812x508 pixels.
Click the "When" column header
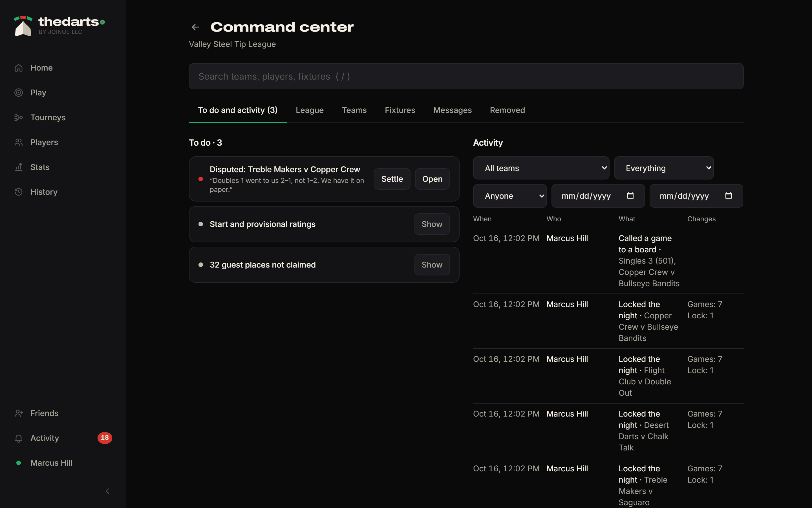point(482,219)
